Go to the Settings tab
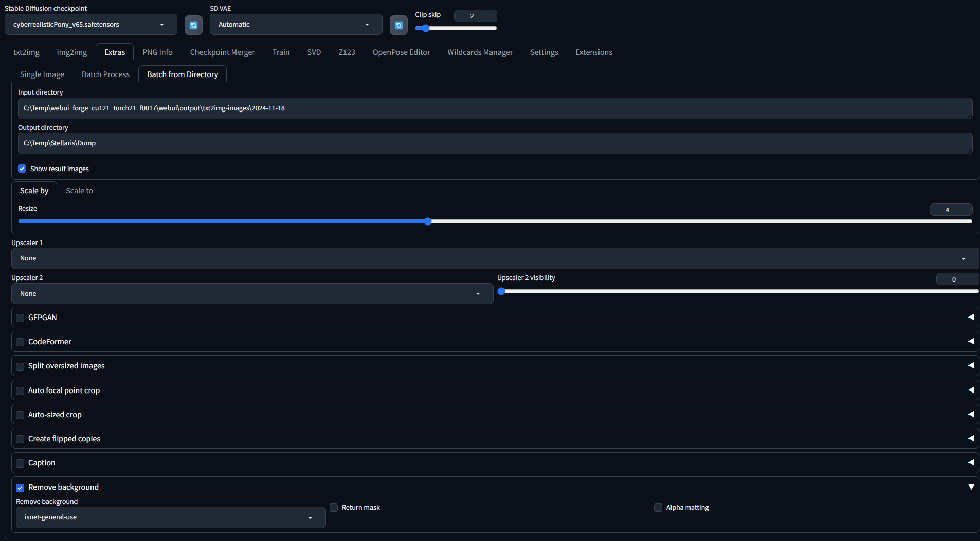 click(544, 52)
